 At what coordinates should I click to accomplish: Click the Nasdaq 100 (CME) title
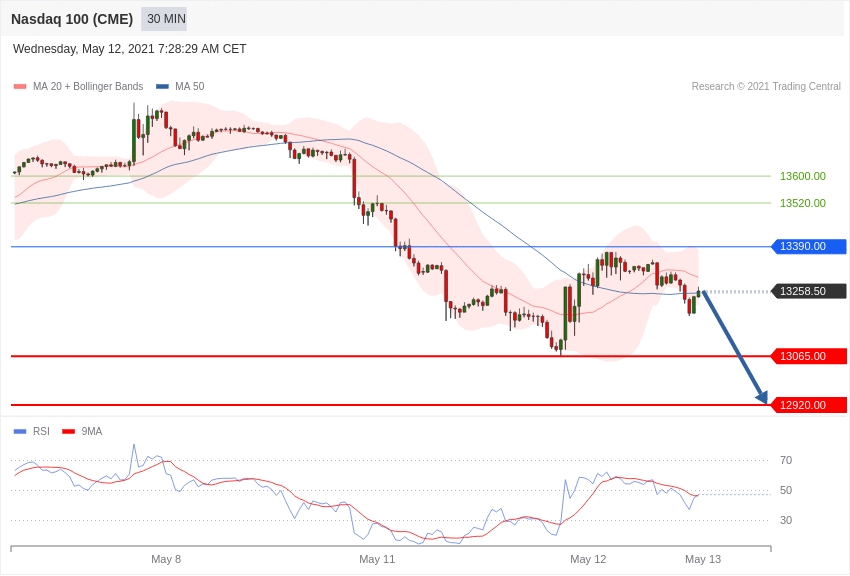pos(72,19)
